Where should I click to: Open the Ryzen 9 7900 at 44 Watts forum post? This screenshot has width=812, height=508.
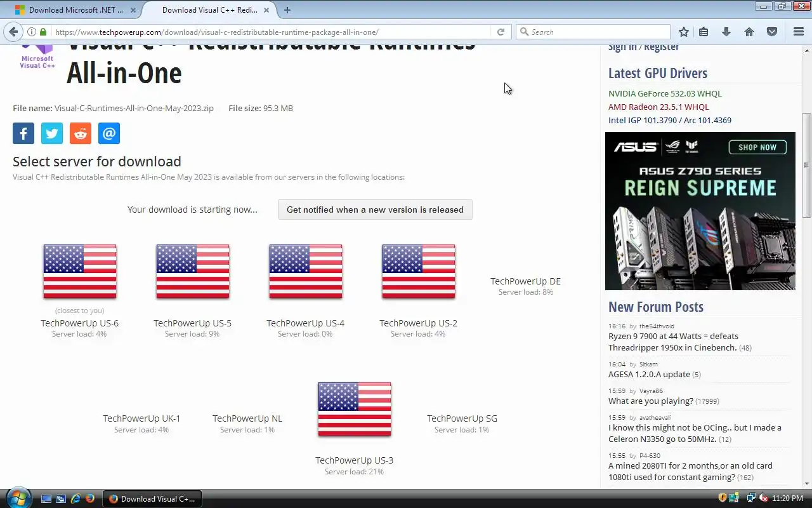click(x=673, y=342)
